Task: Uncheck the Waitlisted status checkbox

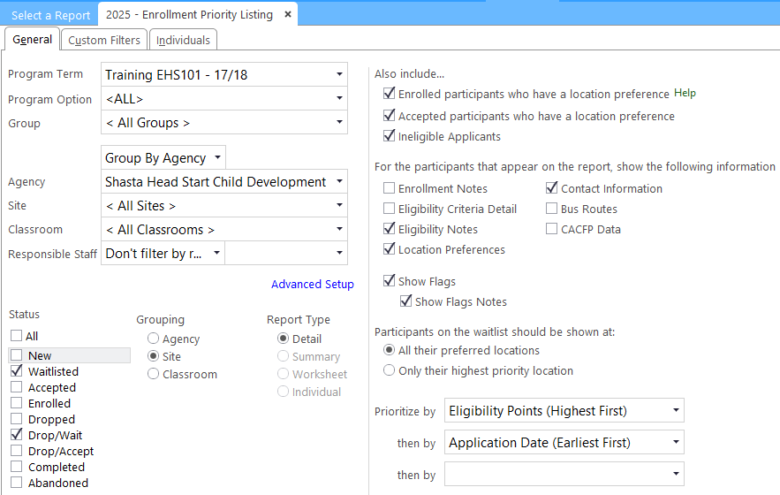Action: point(17,372)
